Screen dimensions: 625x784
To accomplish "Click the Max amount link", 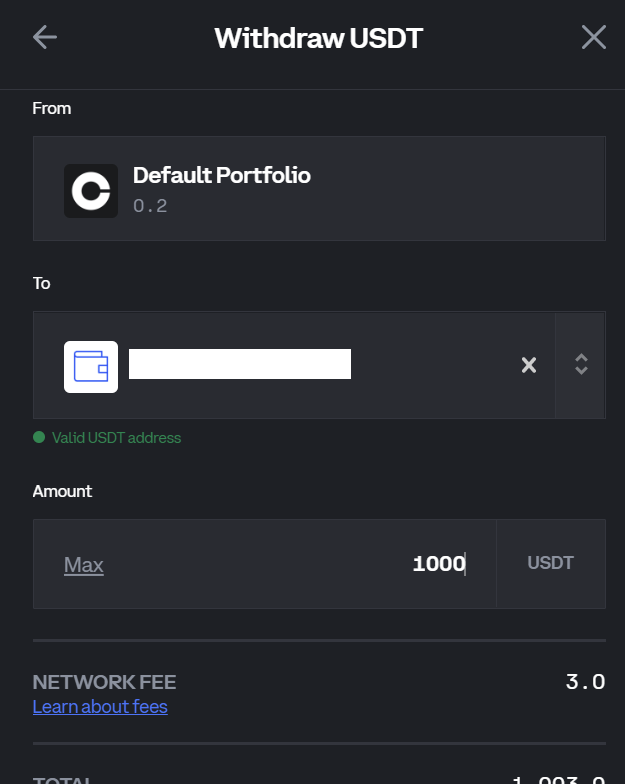I will (x=84, y=565).
